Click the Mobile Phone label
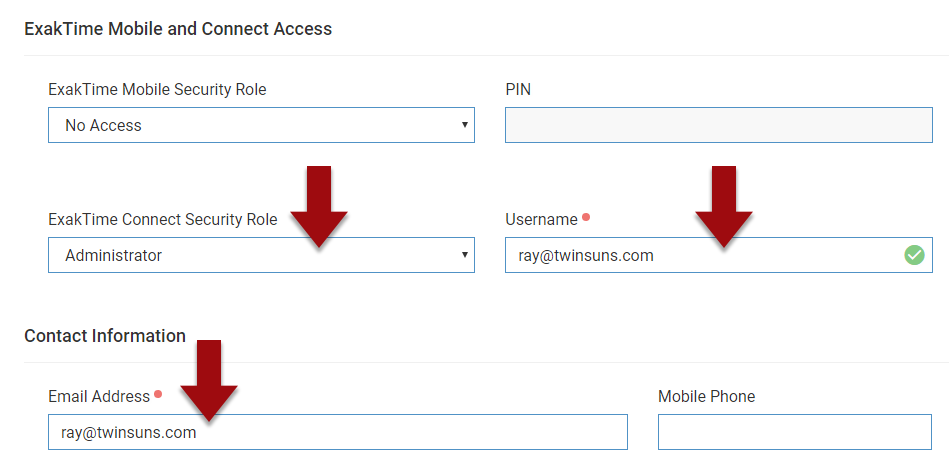This screenshot has height=471, width=949. 706,397
